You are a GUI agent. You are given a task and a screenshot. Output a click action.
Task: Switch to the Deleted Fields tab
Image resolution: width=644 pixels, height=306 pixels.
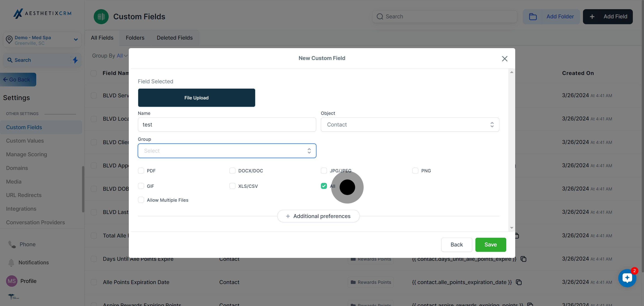coord(174,38)
